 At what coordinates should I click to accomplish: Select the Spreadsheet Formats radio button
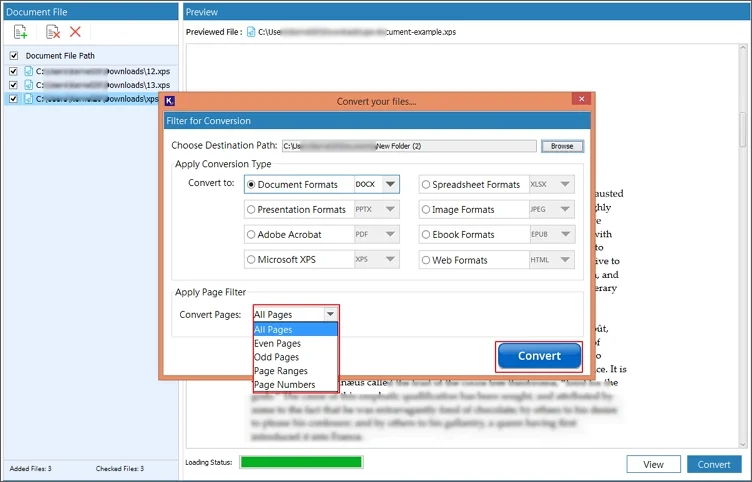click(x=425, y=185)
